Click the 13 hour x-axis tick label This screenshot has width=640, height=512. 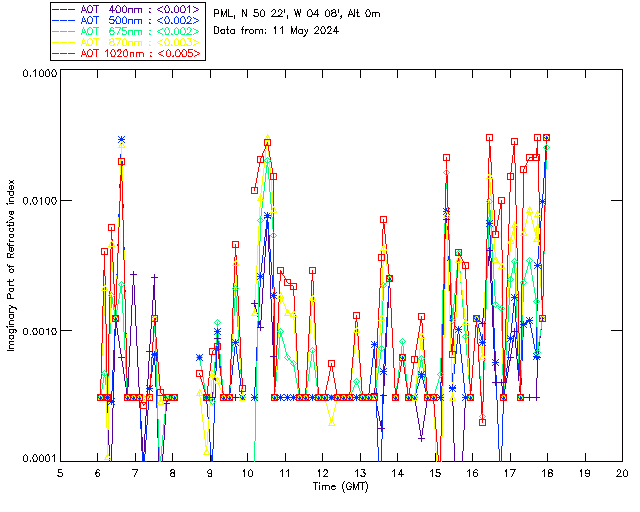coord(360,473)
